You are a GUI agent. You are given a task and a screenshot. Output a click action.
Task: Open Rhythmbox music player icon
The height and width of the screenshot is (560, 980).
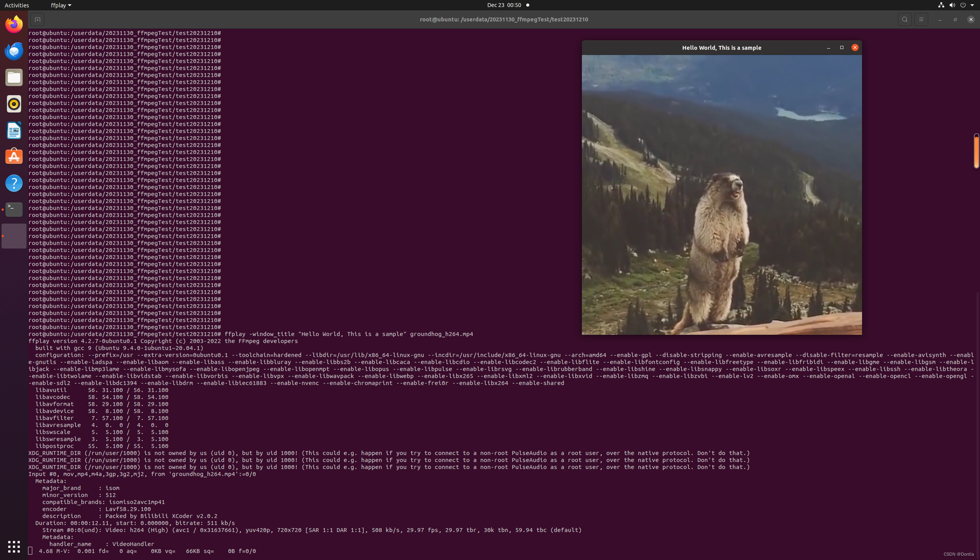click(14, 104)
